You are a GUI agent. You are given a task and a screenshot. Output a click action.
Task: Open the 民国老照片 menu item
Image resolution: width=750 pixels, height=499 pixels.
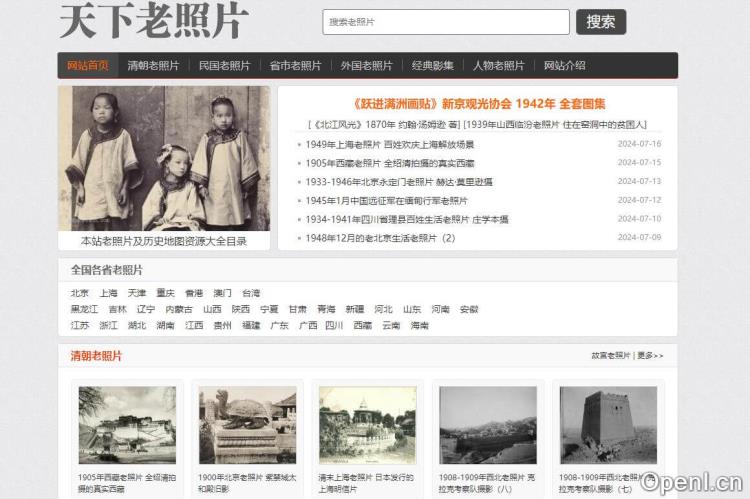[224, 66]
